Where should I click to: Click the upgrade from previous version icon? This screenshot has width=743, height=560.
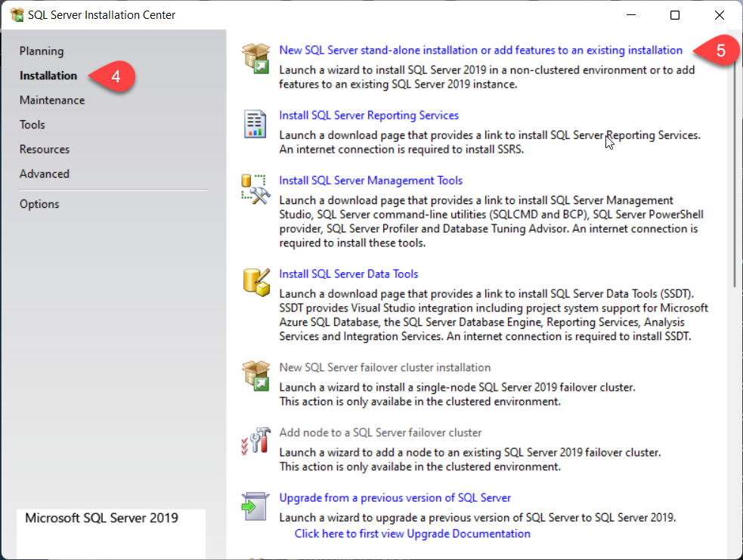click(255, 506)
